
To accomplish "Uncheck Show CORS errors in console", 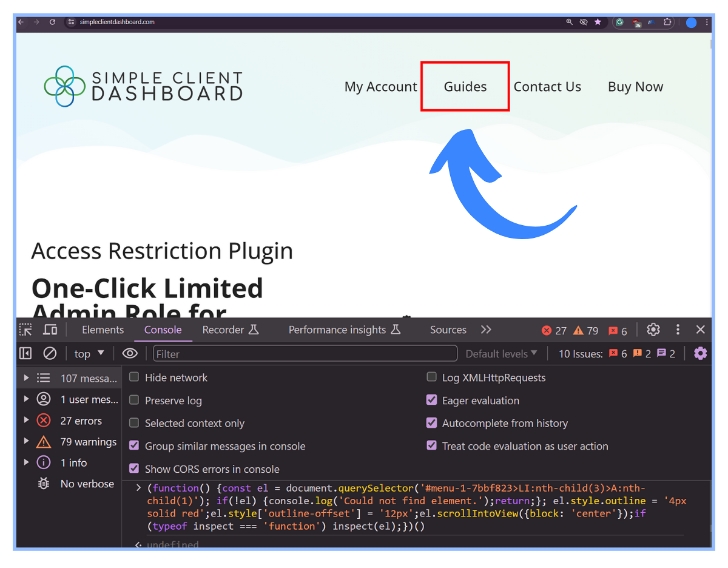I will tap(134, 468).
